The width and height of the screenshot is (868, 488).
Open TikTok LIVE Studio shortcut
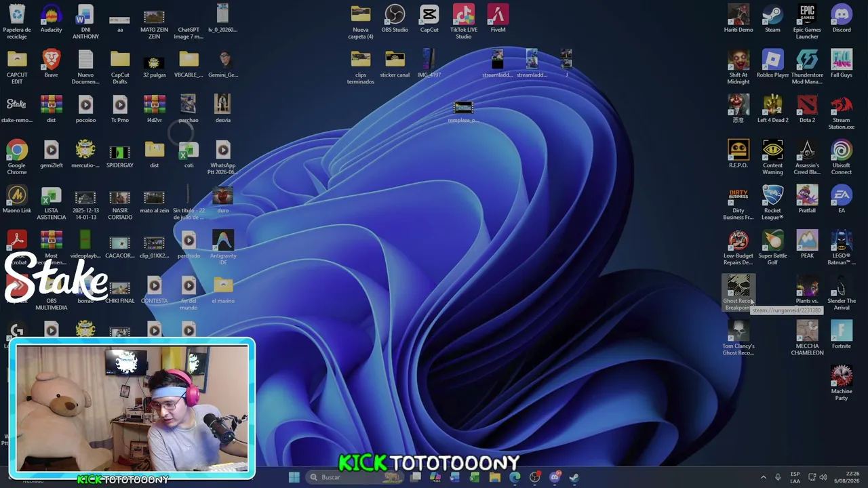click(464, 21)
